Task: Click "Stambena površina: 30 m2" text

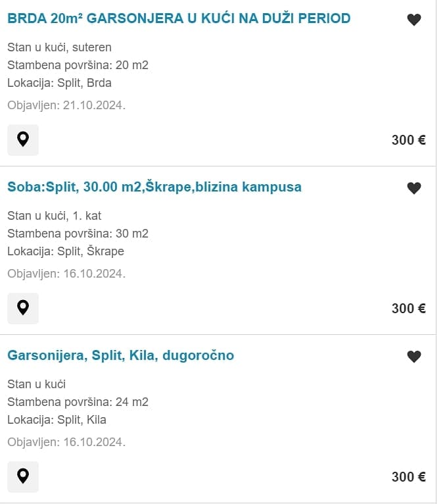Action: coord(78,234)
